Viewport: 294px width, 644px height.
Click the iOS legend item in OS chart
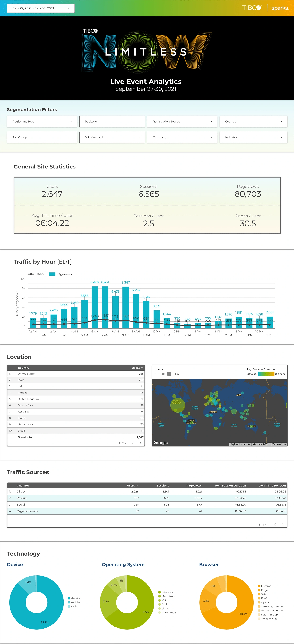162,600
